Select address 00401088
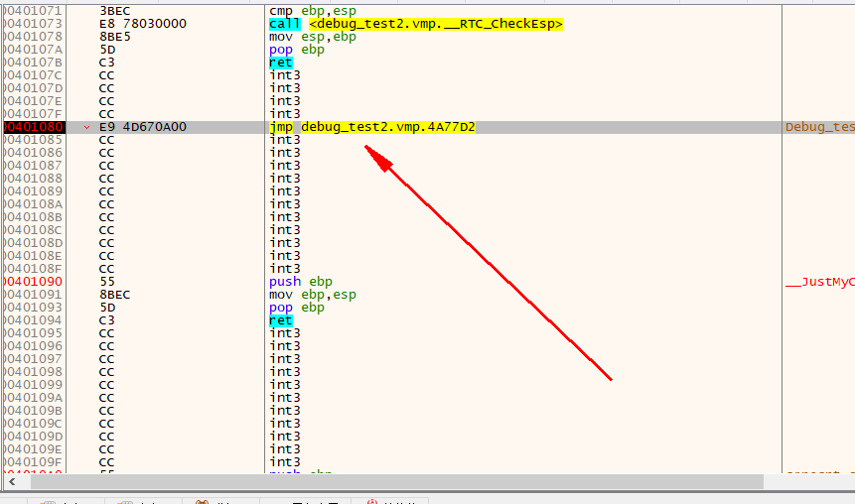Viewport: 855px width, 504px height. coord(33,179)
